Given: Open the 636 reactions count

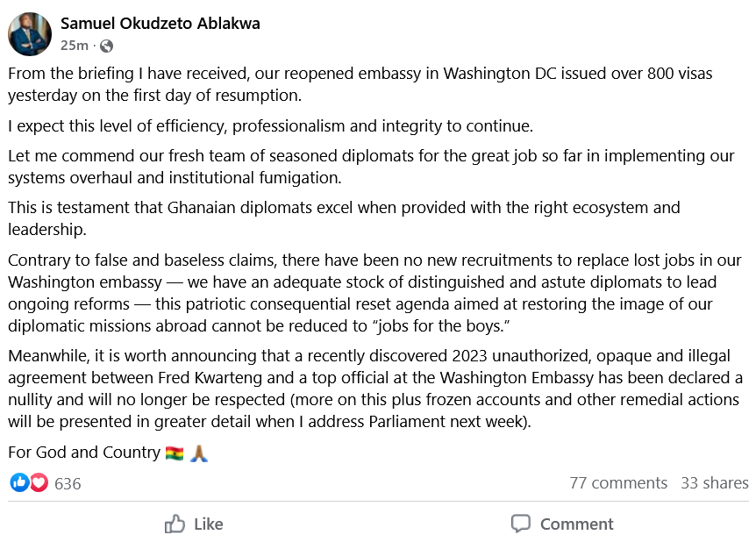Looking at the screenshot, I should click(68, 483).
